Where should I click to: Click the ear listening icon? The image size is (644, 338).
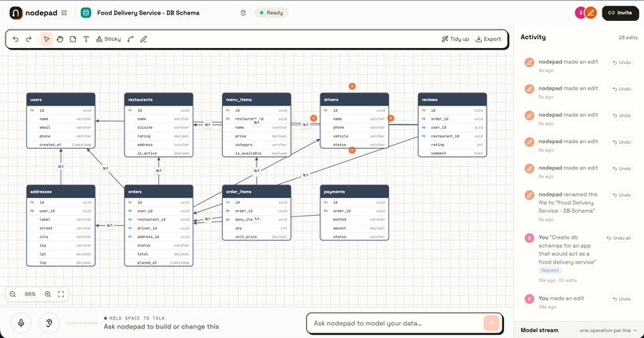pyautogui.click(x=49, y=323)
